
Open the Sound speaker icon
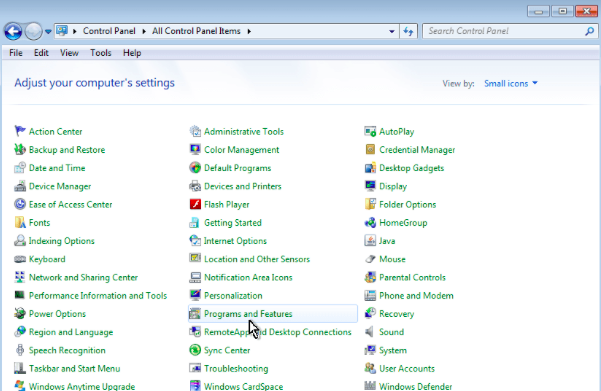click(x=370, y=332)
